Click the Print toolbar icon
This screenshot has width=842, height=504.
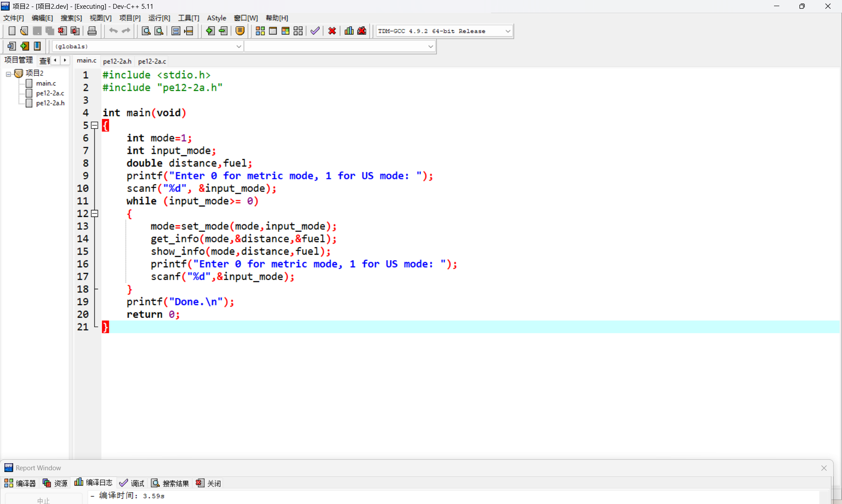click(x=92, y=31)
